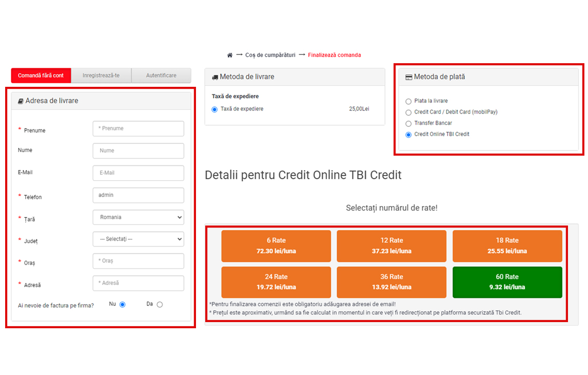Select the 24 Rate installment button
The image size is (588, 375).
point(276,282)
